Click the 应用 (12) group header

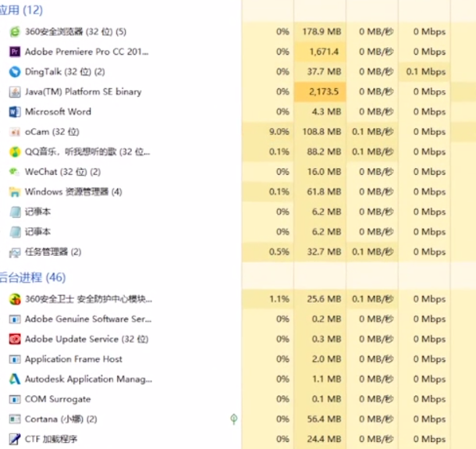[22, 10]
